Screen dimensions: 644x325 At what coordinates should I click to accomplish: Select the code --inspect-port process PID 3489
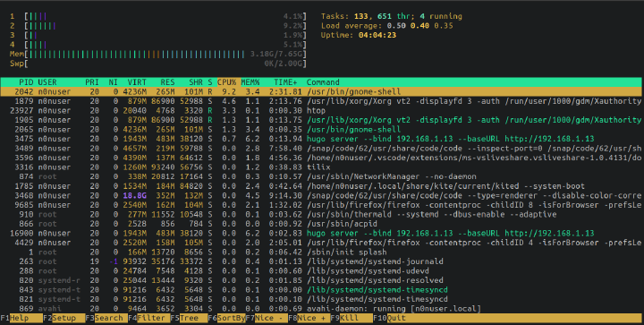pyautogui.click(x=321, y=149)
